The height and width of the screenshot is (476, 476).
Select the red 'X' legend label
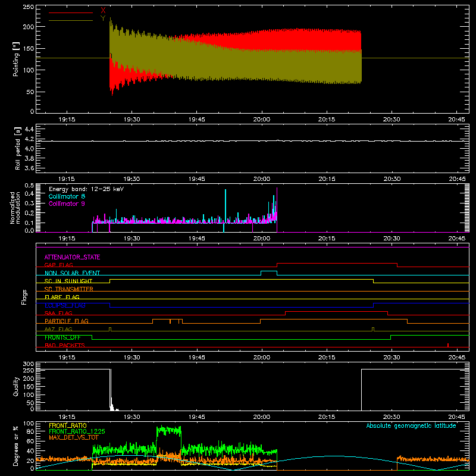pos(103,11)
